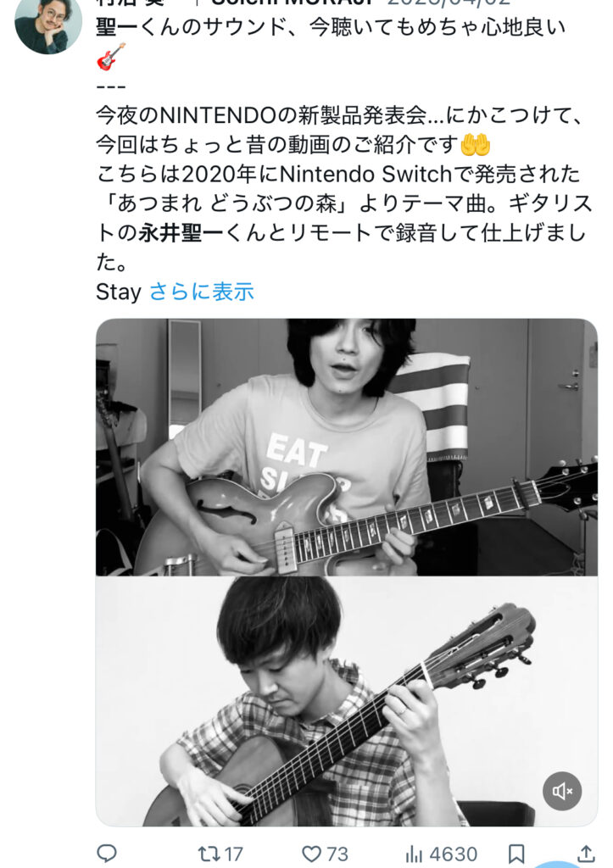Open the share upload-arrow icon
The width and height of the screenshot is (613, 868).
click(x=586, y=853)
